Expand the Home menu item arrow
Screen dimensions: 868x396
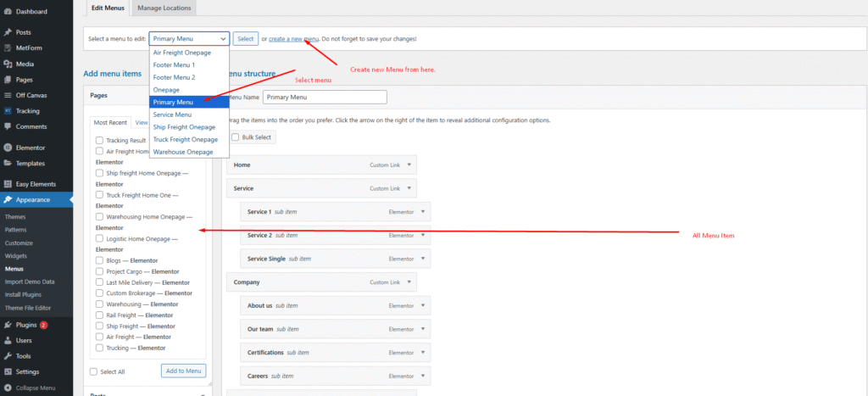pyautogui.click(x=409, y=165)
